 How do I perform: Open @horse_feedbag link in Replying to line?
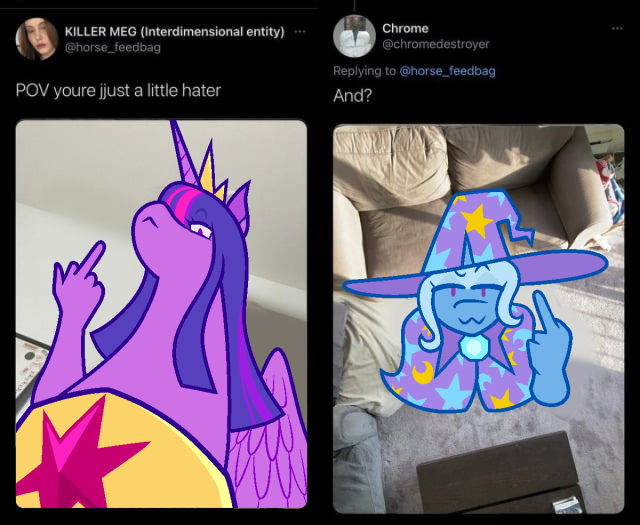click(447, 71)
